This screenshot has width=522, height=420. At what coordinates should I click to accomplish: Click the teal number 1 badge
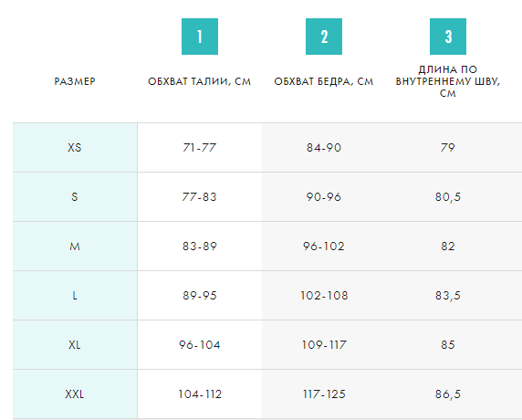pyautogui.click(x=200, y=37)
